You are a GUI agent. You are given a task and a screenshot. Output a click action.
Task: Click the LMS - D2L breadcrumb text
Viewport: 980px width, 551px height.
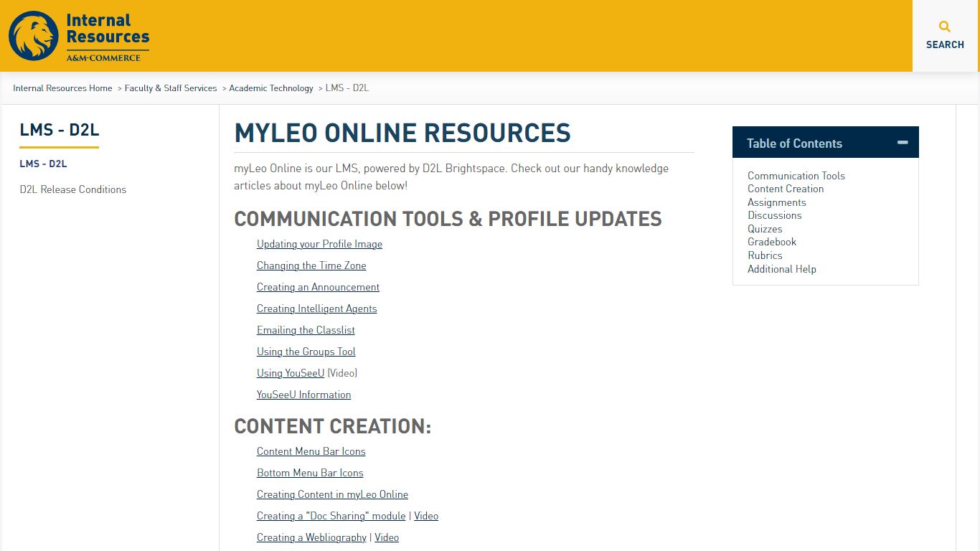point(347,88)
